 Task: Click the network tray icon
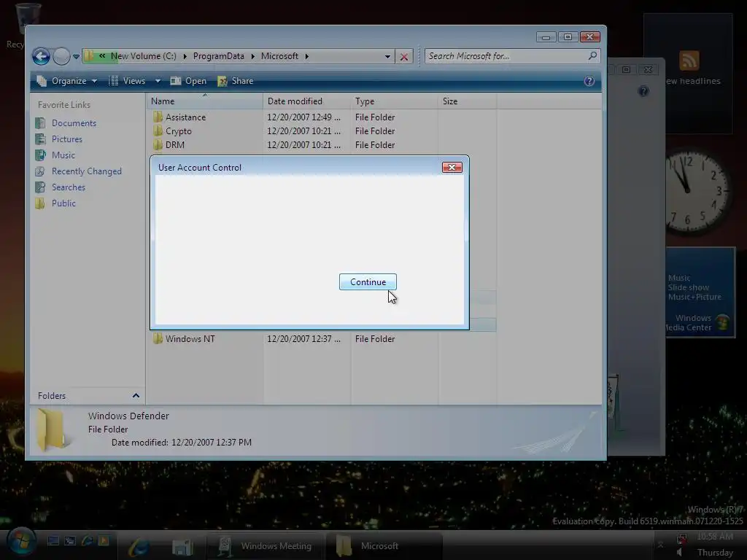tap(681, 538)
